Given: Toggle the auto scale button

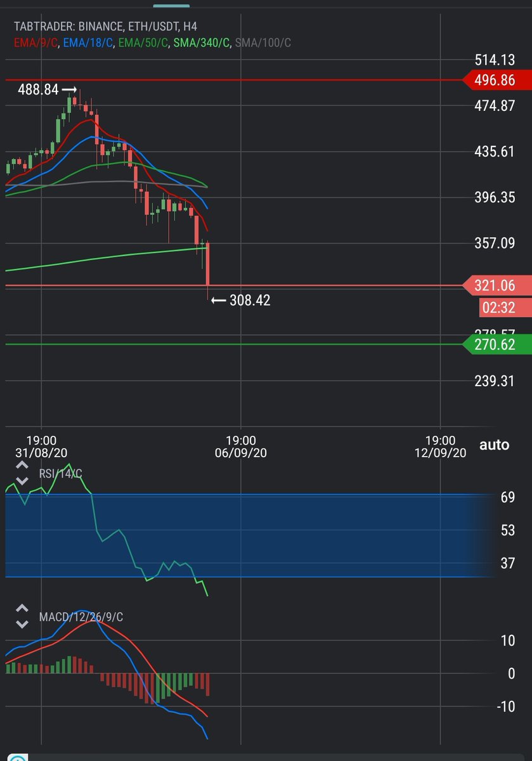Looking at the screenshot, I should pos(494,445).
